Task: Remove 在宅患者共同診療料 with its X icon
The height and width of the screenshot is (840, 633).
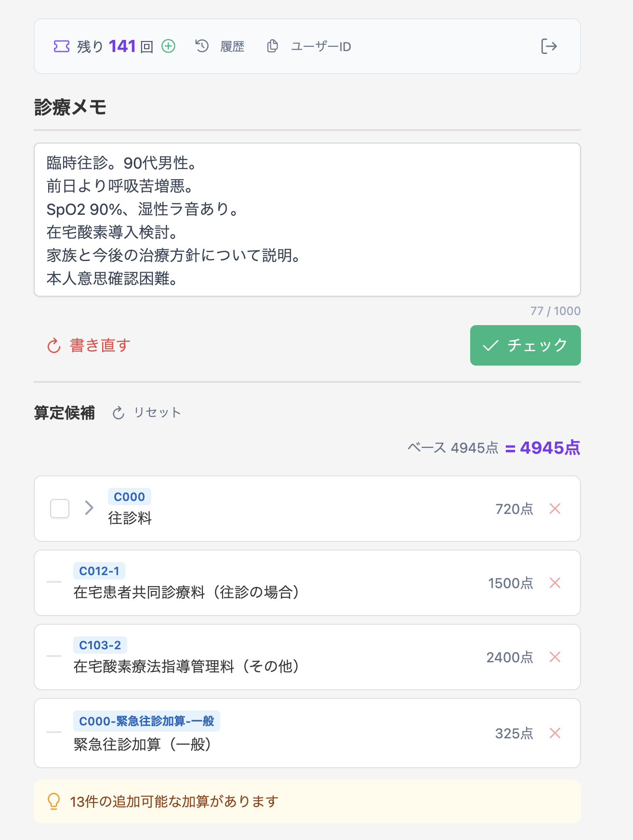Action: click(555, 583)
